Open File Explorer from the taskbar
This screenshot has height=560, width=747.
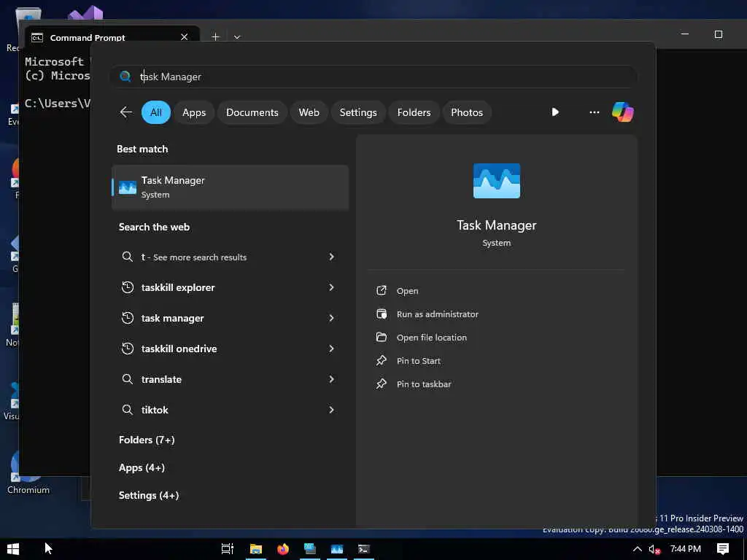tap(256, 549)
